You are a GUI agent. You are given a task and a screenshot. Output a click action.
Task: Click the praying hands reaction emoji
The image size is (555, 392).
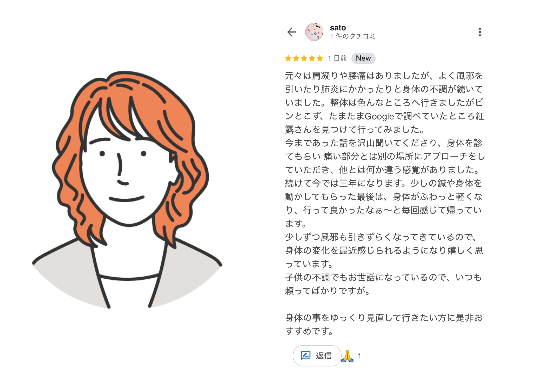click(x=347, y=356)
